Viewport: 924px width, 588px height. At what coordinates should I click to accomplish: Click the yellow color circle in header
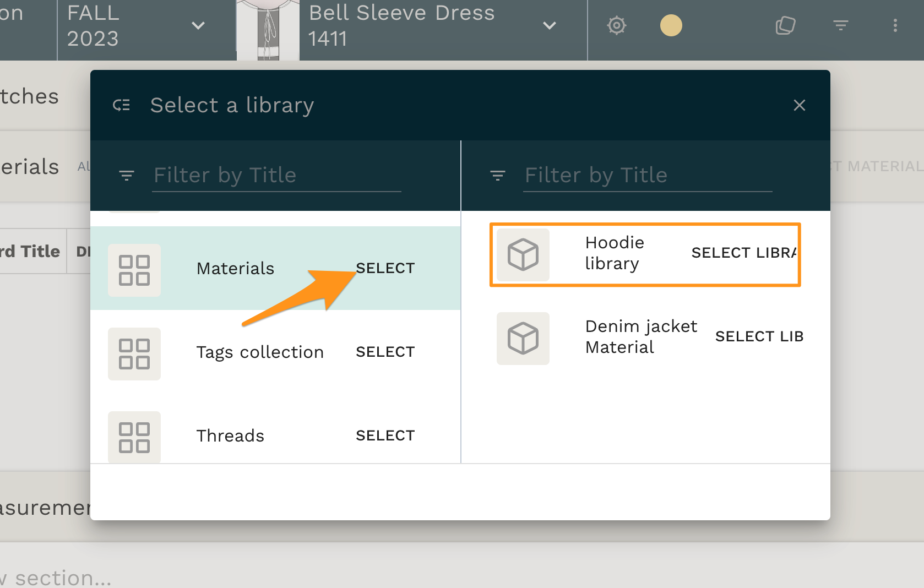671,25
